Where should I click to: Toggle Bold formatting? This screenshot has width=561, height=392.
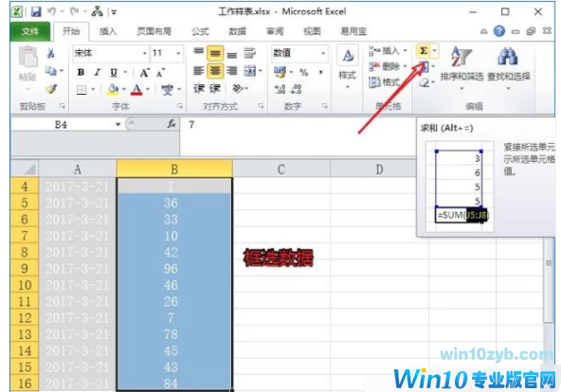click(x=81, y=73)
